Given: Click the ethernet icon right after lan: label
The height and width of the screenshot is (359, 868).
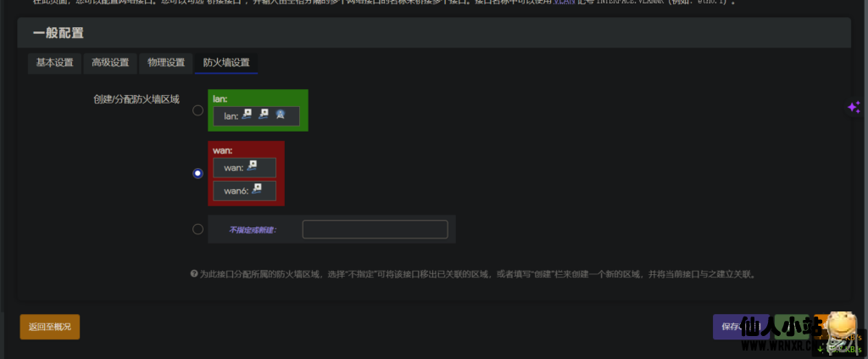Looking at the screenshot, I should click(x=247, y=114).
